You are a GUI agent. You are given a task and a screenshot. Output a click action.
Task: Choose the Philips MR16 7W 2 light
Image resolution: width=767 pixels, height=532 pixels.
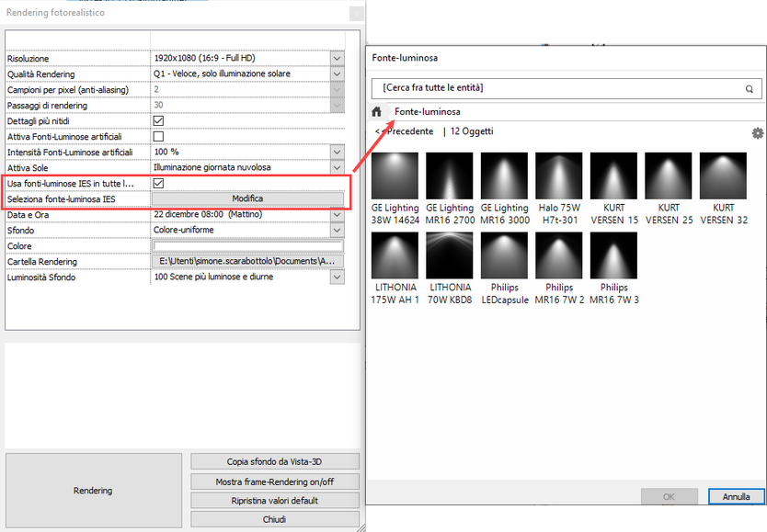pos(559,268)
